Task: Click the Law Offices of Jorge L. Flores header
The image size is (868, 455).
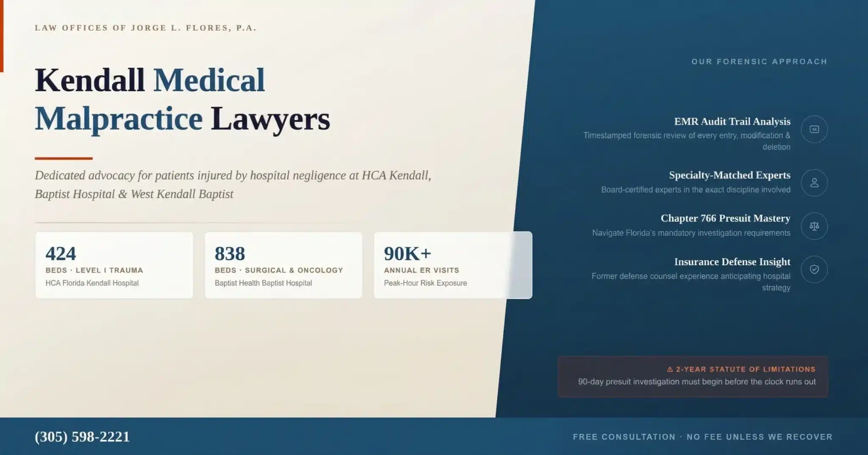Action: click(145, 28)
